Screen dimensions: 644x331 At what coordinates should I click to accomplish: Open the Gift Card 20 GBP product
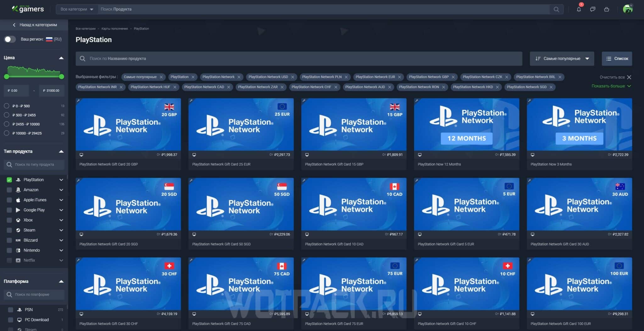point(128,134)
